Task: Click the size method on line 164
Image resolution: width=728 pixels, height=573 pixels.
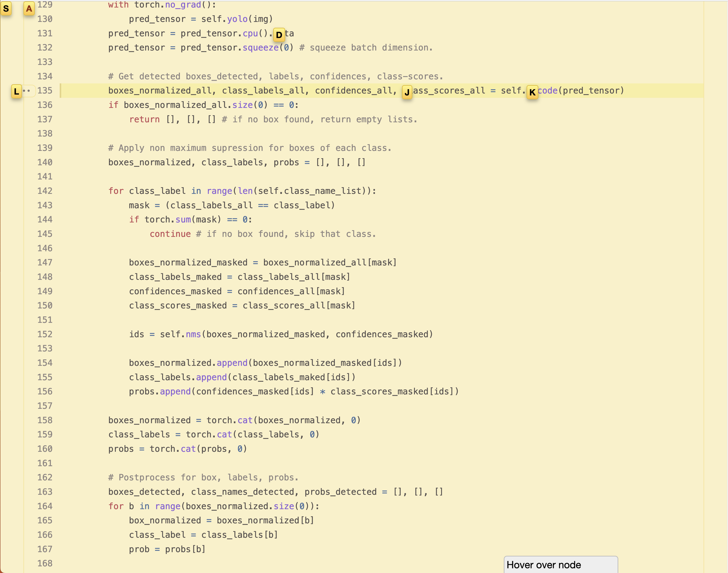Action: (284, 506)
